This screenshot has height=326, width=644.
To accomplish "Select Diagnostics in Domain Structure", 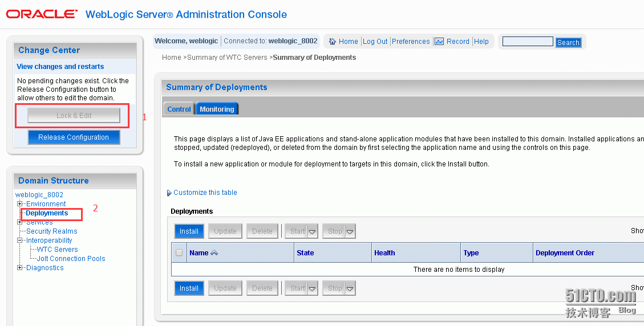I will [44, 268].
